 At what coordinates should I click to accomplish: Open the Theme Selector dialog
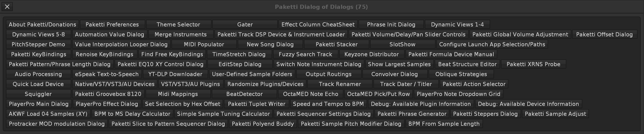coord(178,25)
